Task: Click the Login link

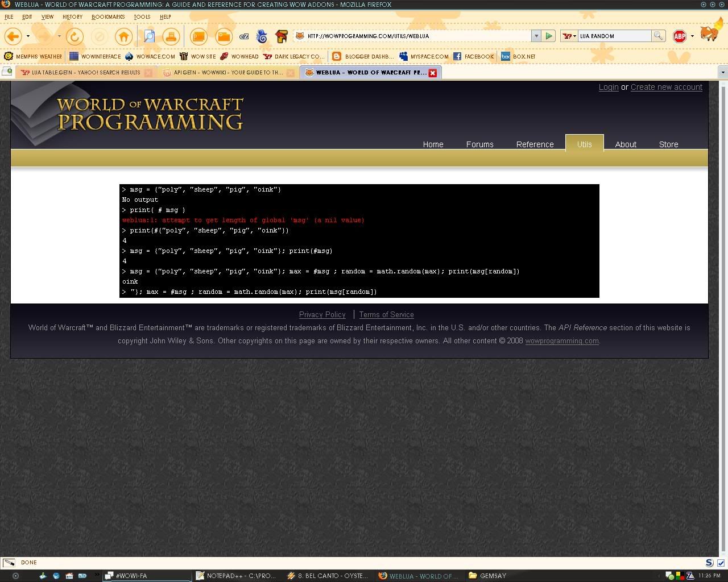Action: [x=609, y=87]
